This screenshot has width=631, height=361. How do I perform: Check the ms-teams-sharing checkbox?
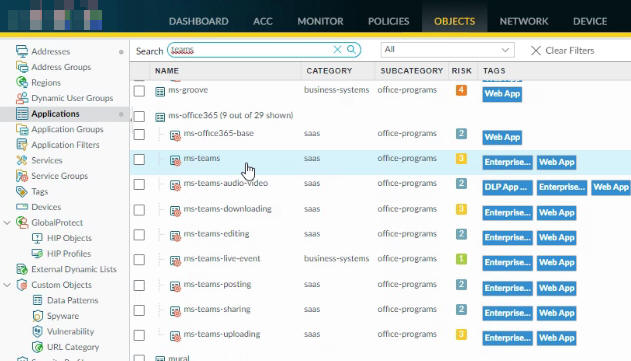[139, 310]
